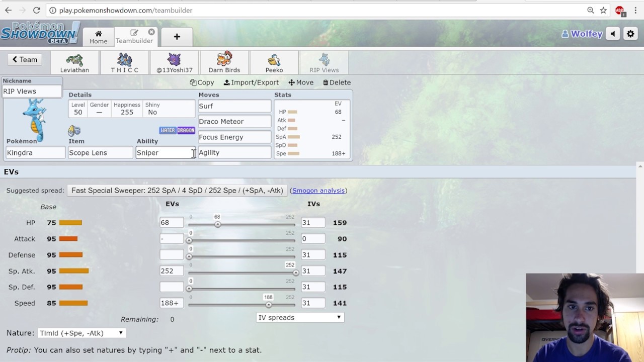Click the browser address bar URL
Viewport: 644px width, 362px height.
point(126,10)
